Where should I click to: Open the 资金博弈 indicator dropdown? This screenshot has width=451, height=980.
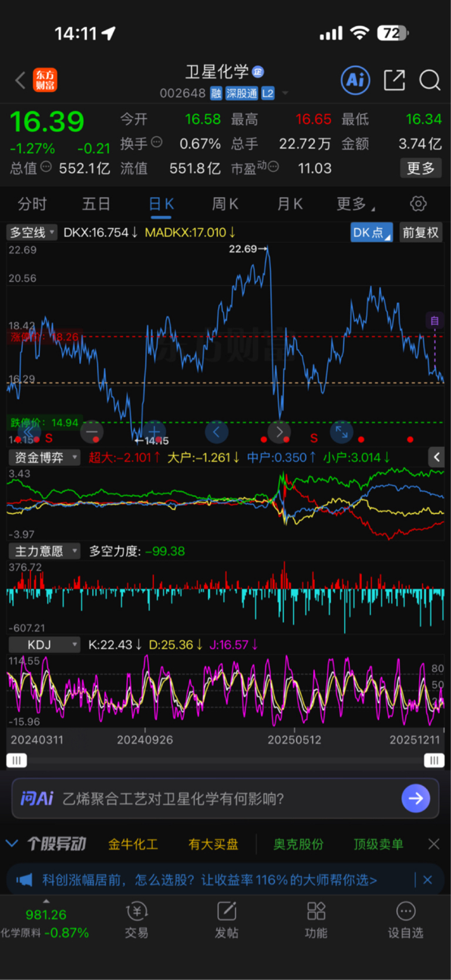[x=44, y=458]
